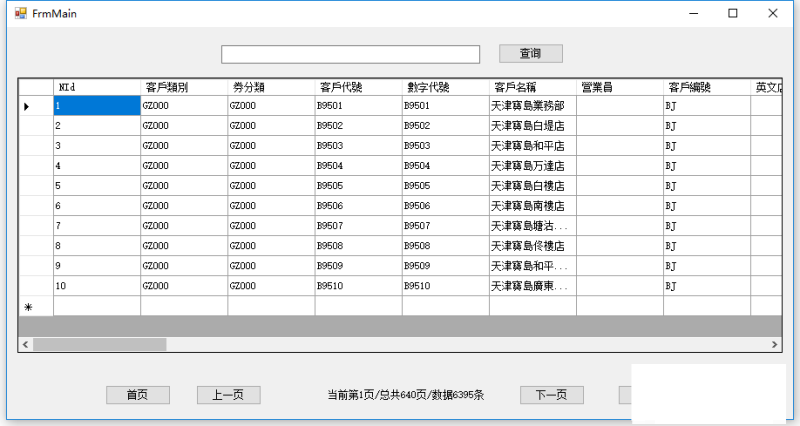The image size is (800, 426).
Task: Click the 客戶代號 column header
Action: click(x=358, y=87)
